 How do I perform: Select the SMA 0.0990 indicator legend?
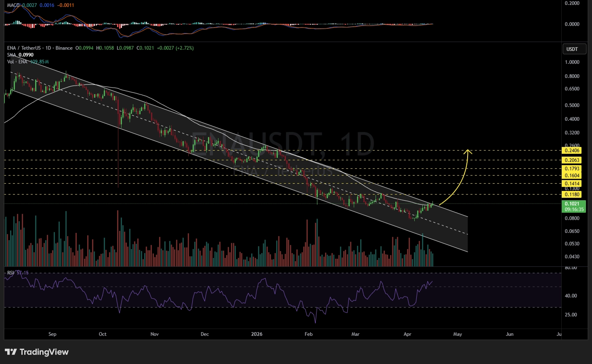click(x=20, y=55)
